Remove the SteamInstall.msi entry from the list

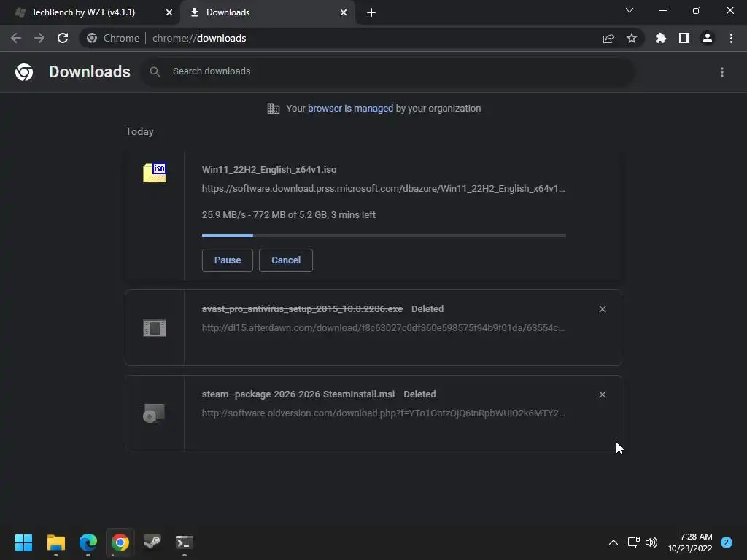coord(603,394)
